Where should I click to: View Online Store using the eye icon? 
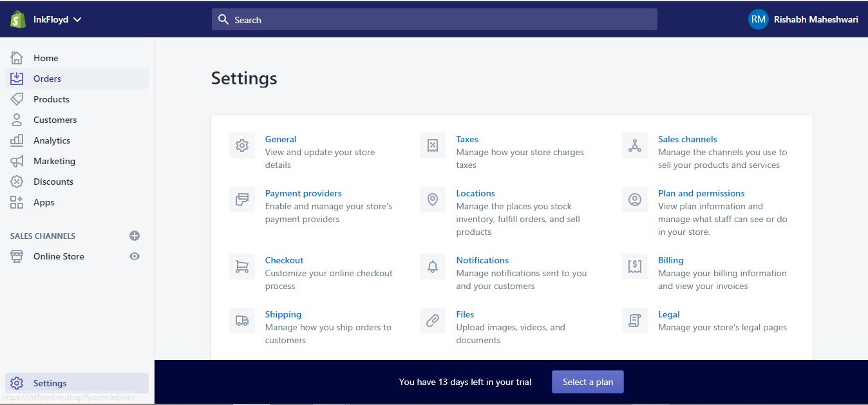pos(135,256)
